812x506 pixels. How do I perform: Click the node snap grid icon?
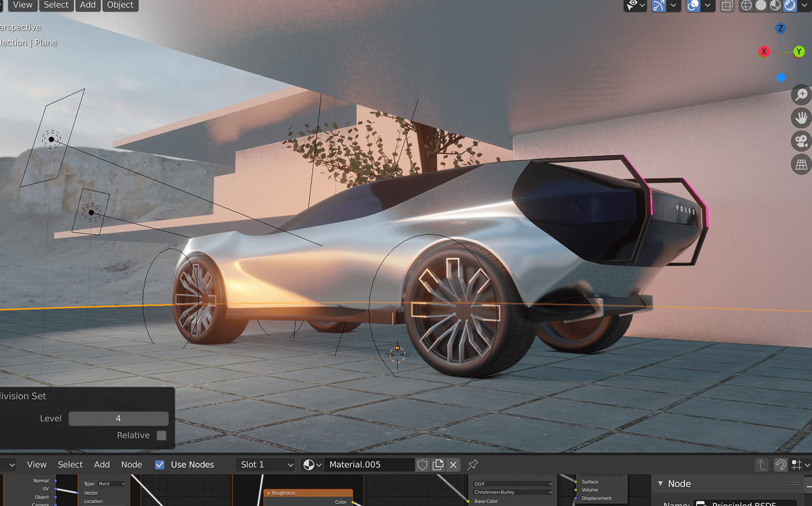(x=797, y=465)
